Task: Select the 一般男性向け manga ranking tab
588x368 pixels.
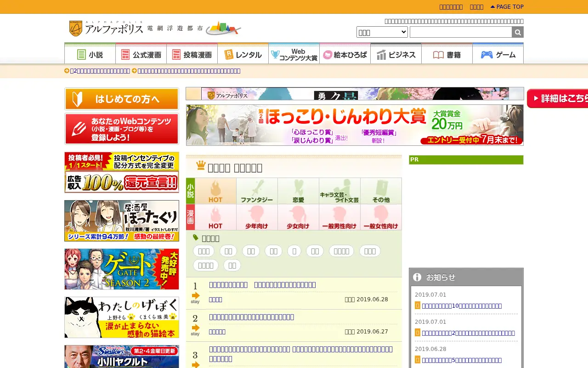Action: tap(339, 217)
